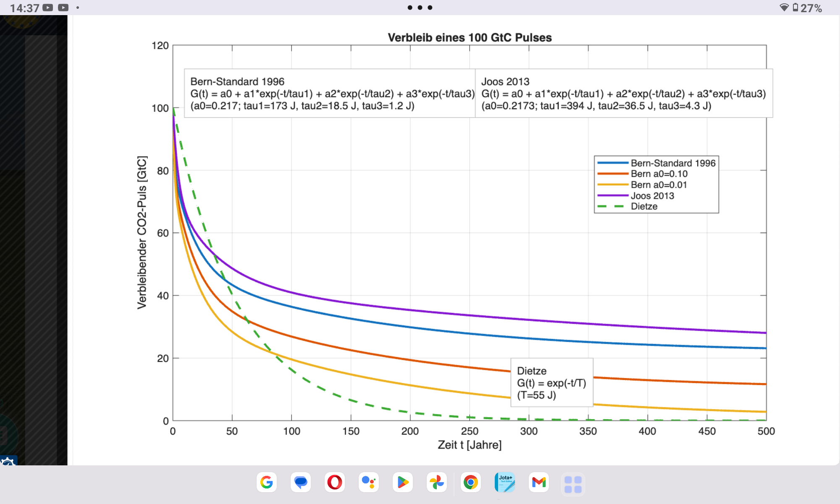
Task: Click the Dietze legend entry
Action: (x=644, y=206)
